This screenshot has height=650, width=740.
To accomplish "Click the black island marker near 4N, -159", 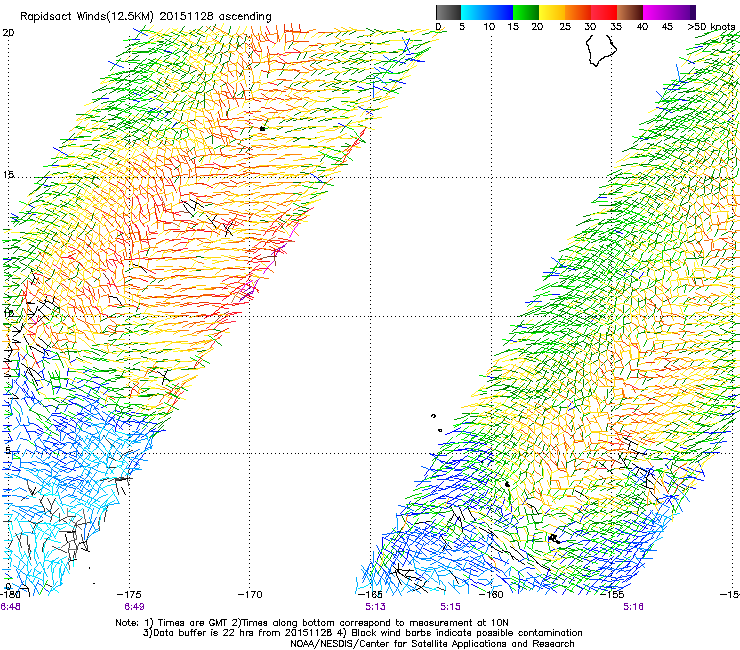I will [507, 484].
